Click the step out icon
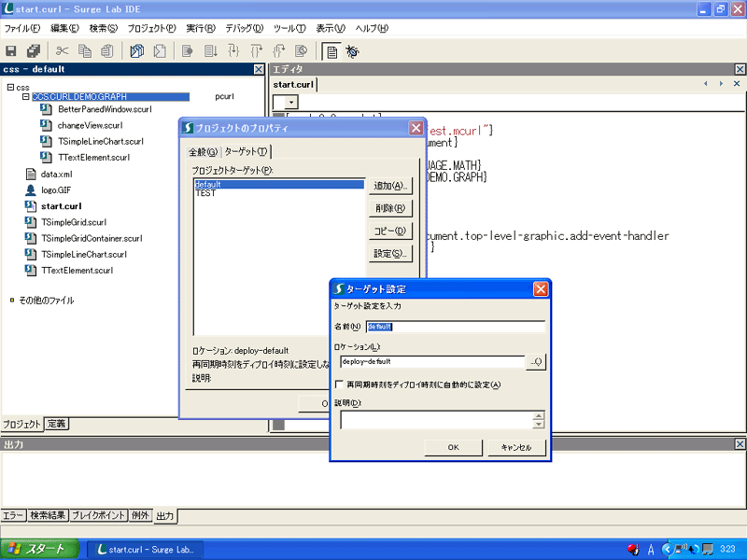The width and height of the screenshot is (747, 560). [278, 51]
